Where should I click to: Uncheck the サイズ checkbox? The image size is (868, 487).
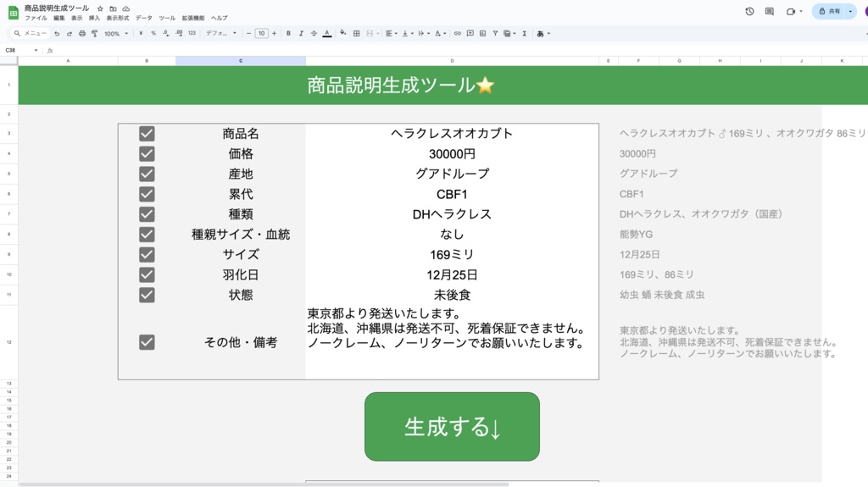coord(147,255)
